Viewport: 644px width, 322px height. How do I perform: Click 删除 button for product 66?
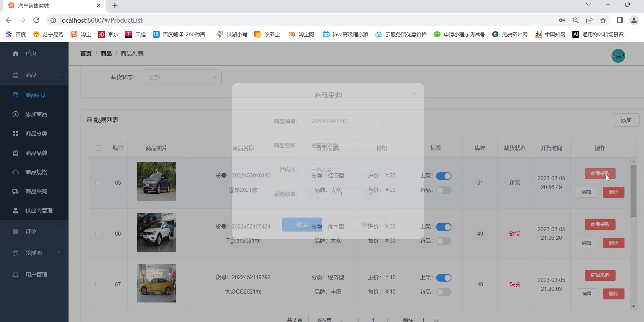tap(613, 243)
